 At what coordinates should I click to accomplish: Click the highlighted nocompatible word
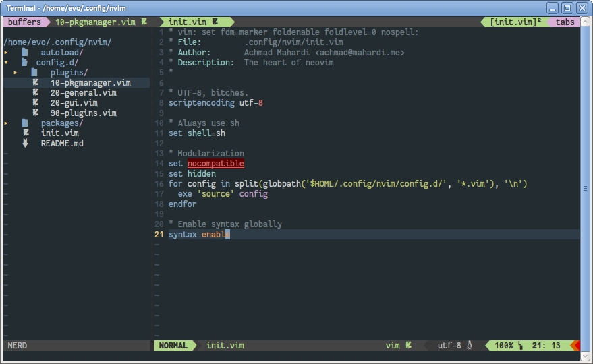(216, 163)
